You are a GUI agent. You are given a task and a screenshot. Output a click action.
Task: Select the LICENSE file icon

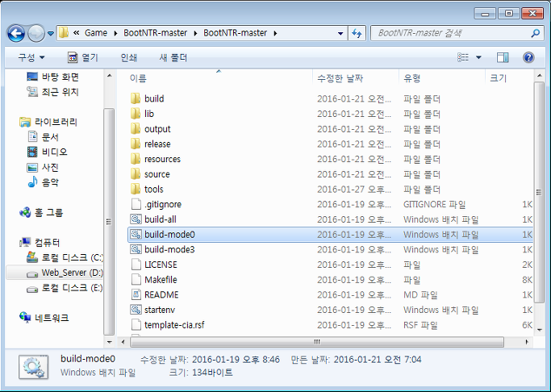136,265
